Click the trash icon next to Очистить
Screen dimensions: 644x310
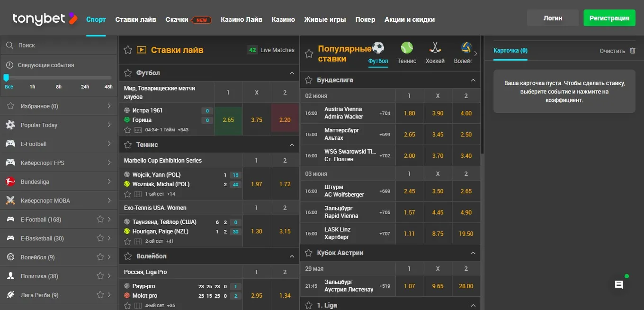(x=633, y=51)
